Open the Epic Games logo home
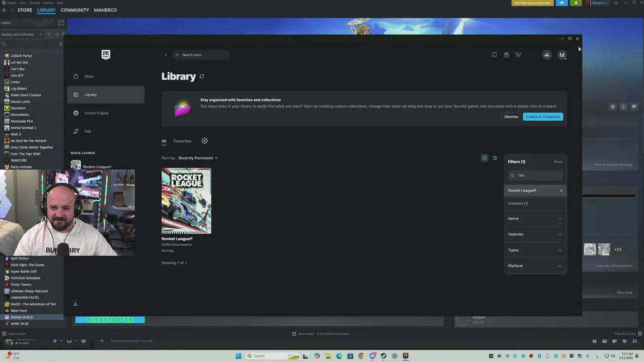This screenshot has height=362, width=644. coord(106,54)
